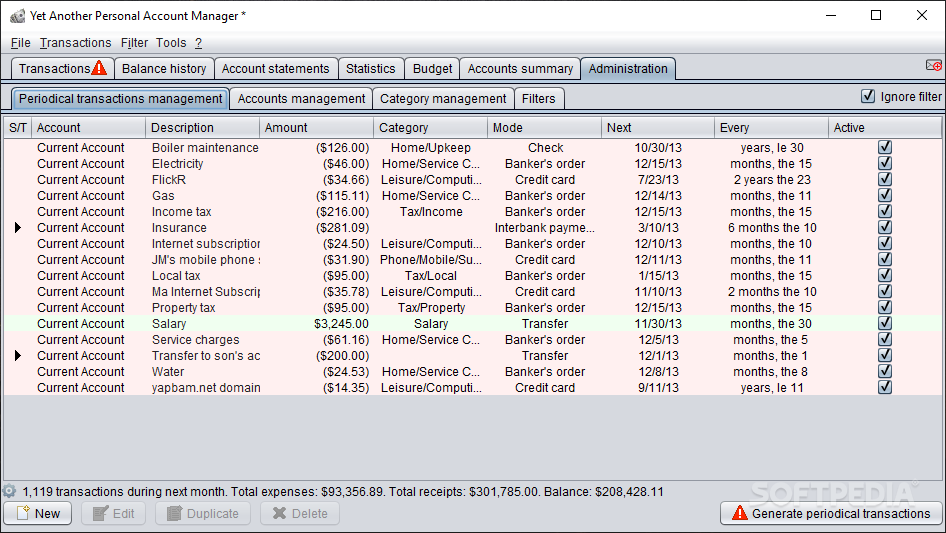
Task: Click the Edit button
Action: [x=113, y=514]
